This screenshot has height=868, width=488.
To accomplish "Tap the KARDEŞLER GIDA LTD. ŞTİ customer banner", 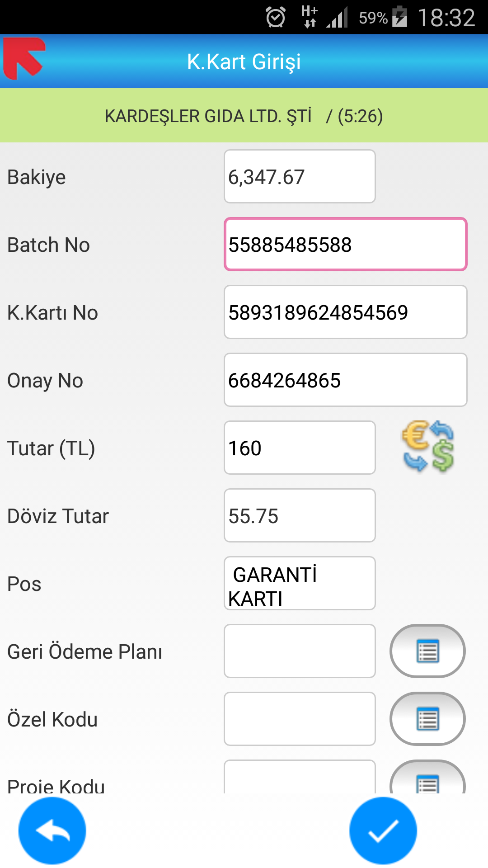I will click(x=244, y=116).
